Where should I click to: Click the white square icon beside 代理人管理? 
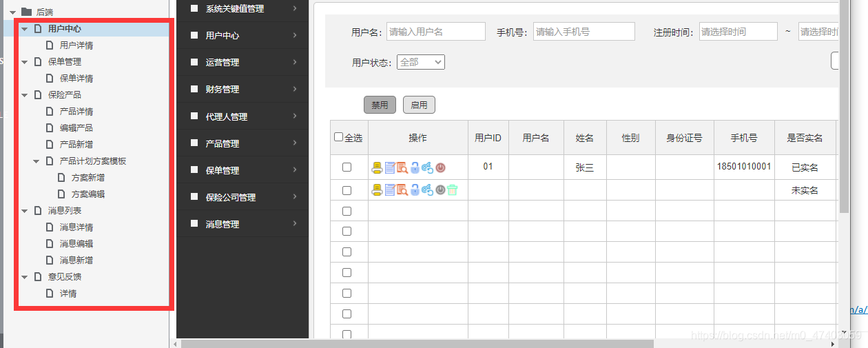pyautogui.click(x=194, y=116)
